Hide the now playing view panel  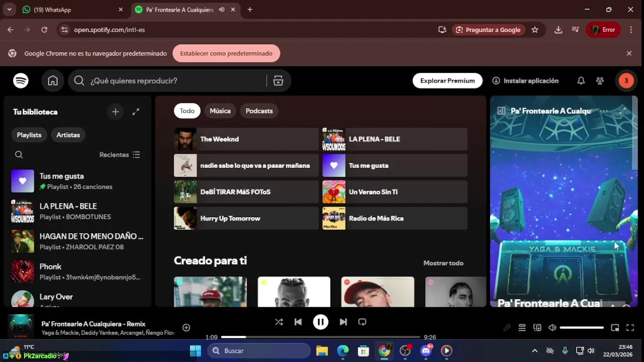501,111
